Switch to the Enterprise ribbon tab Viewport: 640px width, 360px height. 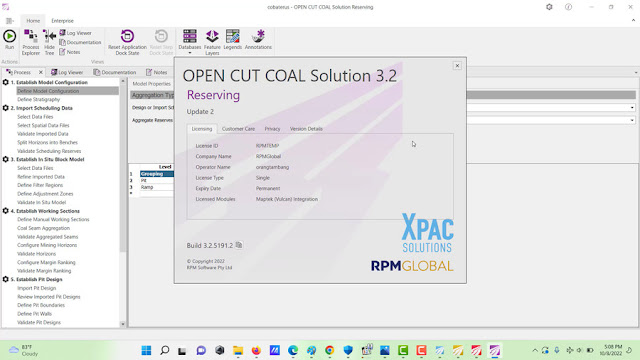pos(62,21)
